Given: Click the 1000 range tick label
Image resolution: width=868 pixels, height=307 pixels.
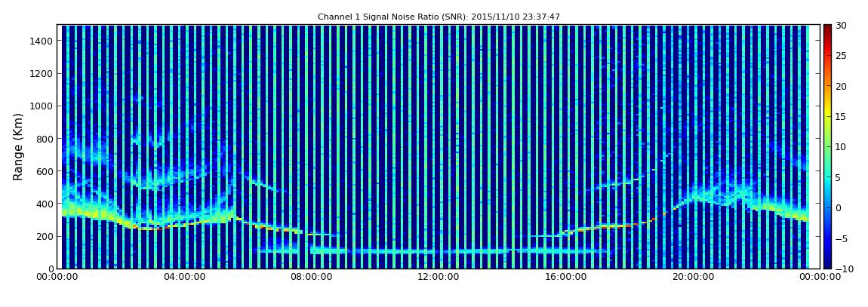Looking at the screenshot, I should 42,106.
